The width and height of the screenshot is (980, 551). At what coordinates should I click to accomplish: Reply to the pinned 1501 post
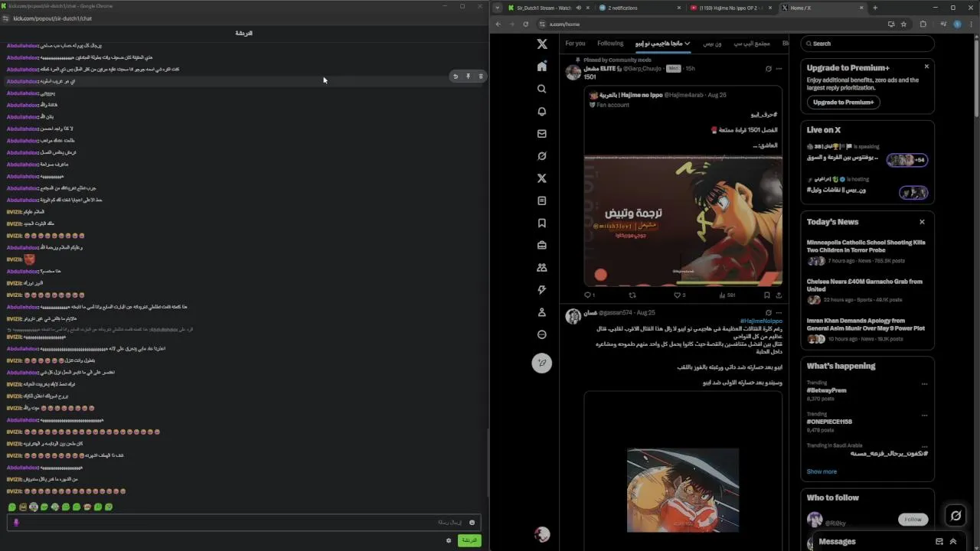pos(588,295)
